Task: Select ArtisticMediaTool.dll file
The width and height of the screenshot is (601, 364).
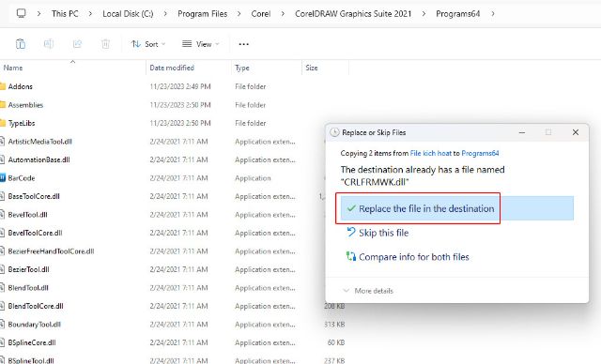Action: point(39,142)
